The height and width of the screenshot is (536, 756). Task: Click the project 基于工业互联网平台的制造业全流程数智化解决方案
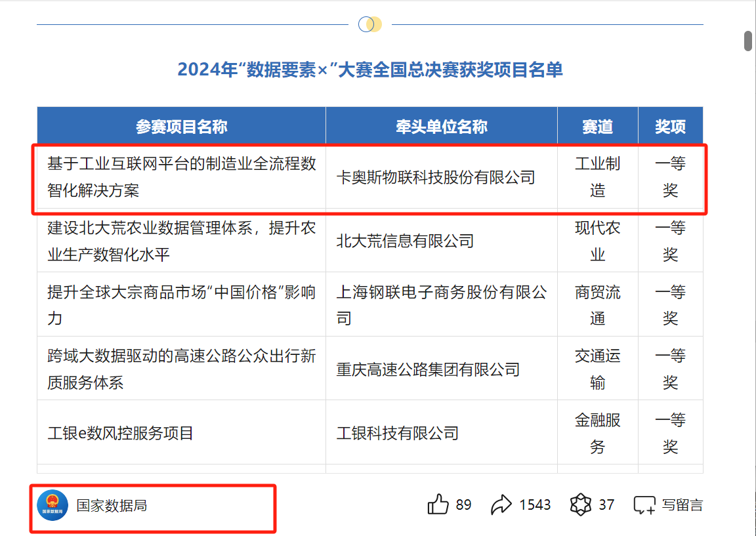182,177
